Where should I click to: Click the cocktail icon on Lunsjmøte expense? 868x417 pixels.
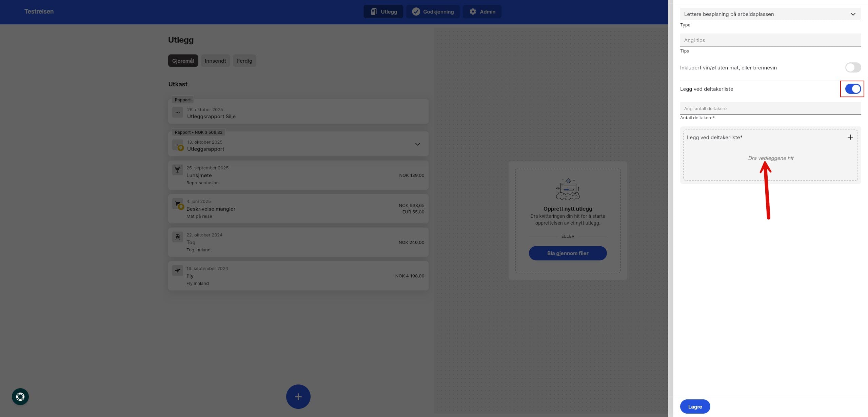coord(177,170)
